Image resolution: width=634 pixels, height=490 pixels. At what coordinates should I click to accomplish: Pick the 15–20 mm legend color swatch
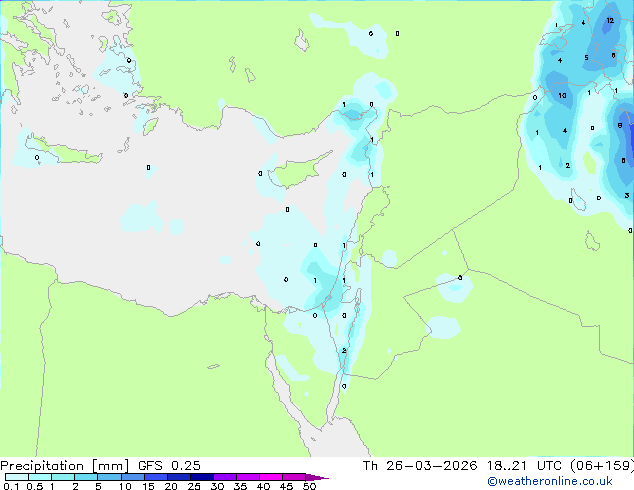click(156, 477)
